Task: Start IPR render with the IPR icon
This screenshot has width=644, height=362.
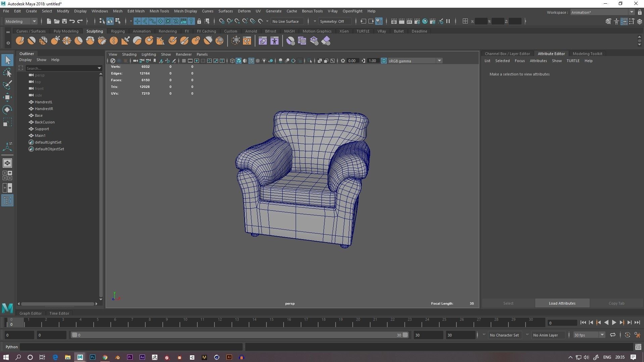Action: [409, 21]
